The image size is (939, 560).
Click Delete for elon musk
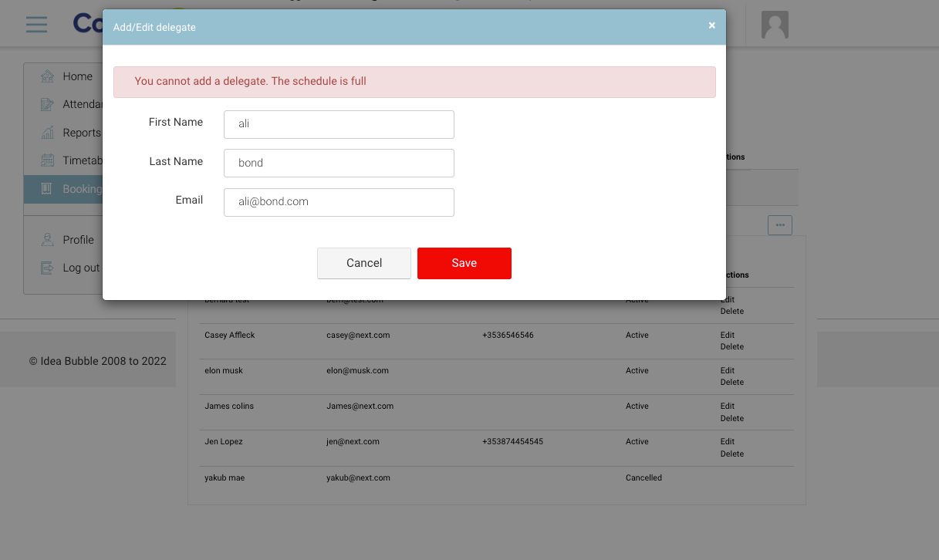pos(731,383)
